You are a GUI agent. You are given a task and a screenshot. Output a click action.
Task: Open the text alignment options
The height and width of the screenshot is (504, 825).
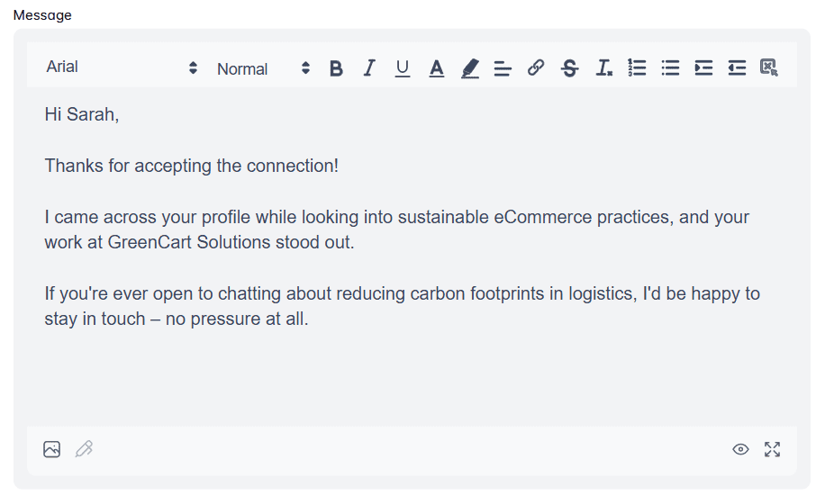pyautogui.click(x=503, y=68)
